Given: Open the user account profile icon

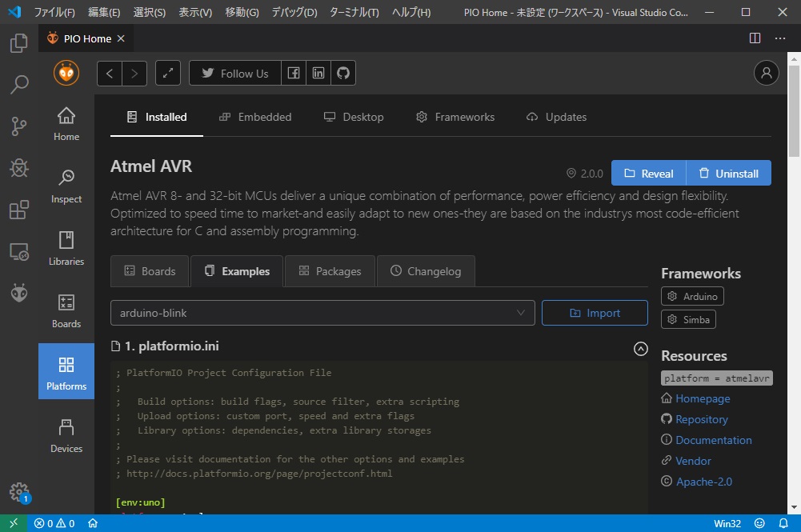Looking at the screenshot, I should pos(767,73).
